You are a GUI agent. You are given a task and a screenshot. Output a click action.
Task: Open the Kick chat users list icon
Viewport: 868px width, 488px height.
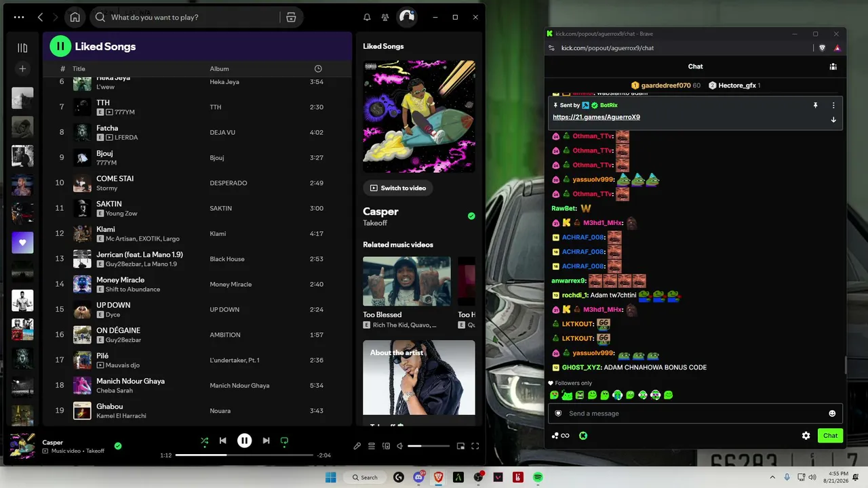[833, 66]
